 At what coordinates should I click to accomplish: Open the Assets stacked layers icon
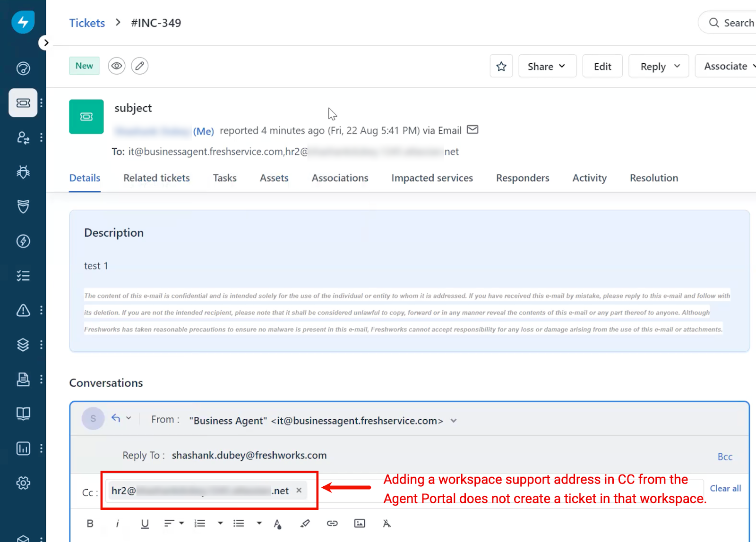tap(23, 345)
